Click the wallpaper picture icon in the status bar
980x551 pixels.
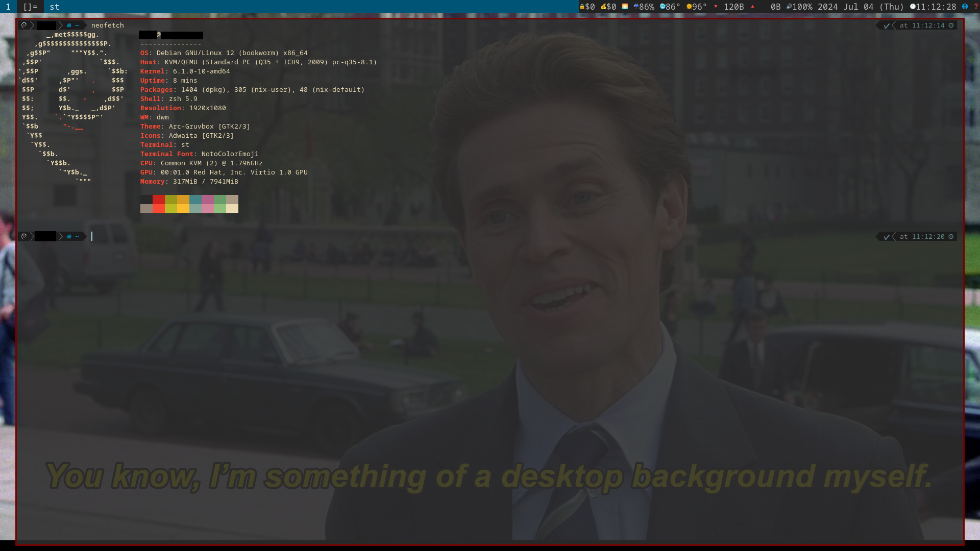624,7
